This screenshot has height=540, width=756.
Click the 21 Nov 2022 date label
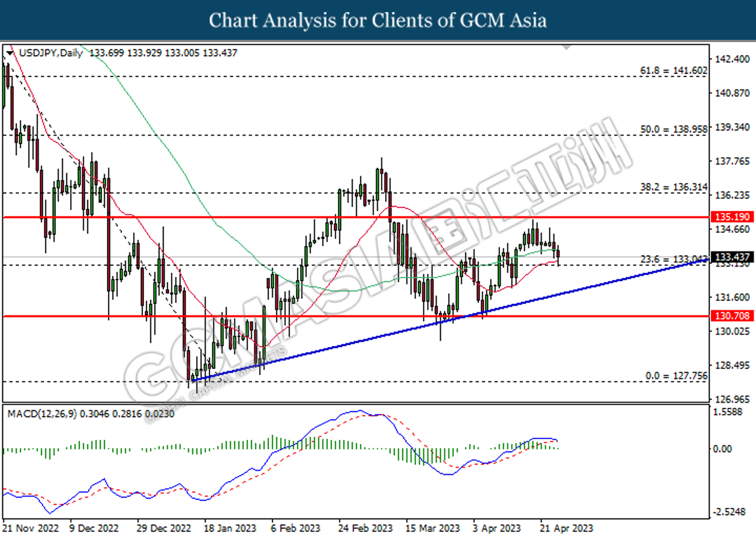coord(31,528)
